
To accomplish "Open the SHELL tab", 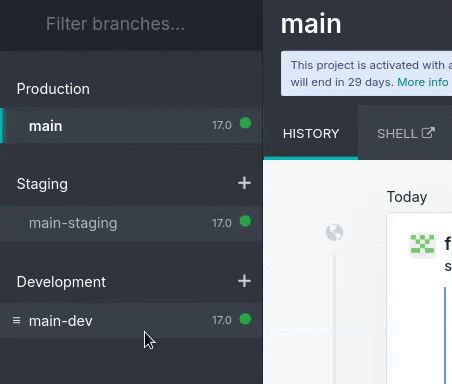I will tap(406, 133).
